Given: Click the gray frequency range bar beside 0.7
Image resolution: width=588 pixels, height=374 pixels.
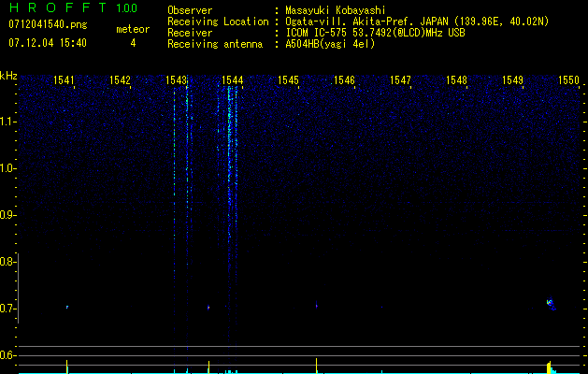Looking at the screenshot, I should pyautogui.click(x=18, y=288).
